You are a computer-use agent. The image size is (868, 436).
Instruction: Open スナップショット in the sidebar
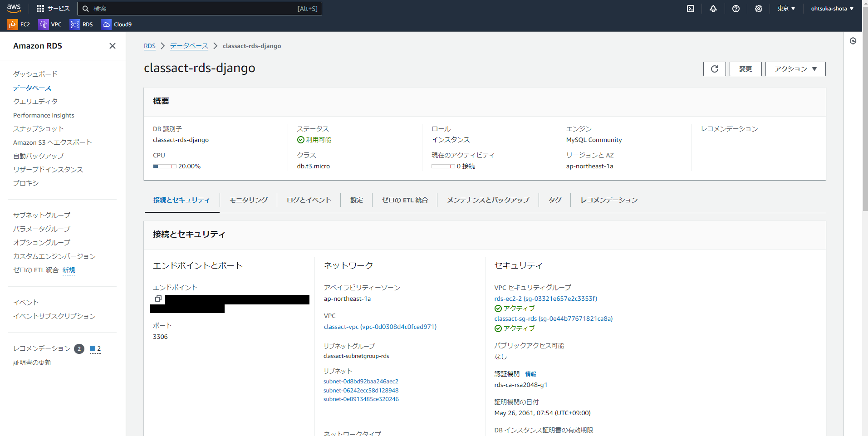39,128
